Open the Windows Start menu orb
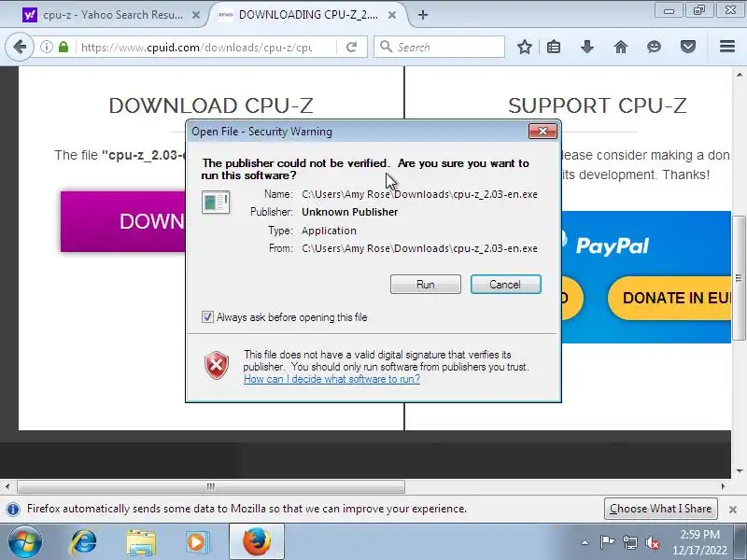Screen dimensions: 747x560 24,542
